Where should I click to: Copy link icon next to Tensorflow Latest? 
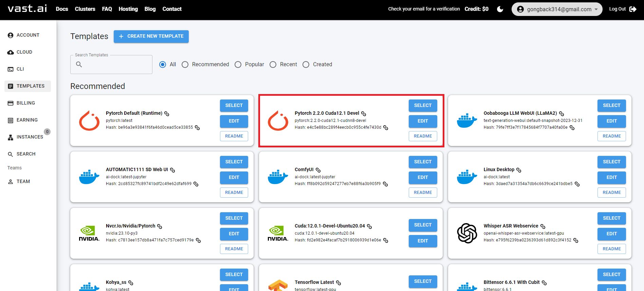pyautogui.click(x=338, y=283)
